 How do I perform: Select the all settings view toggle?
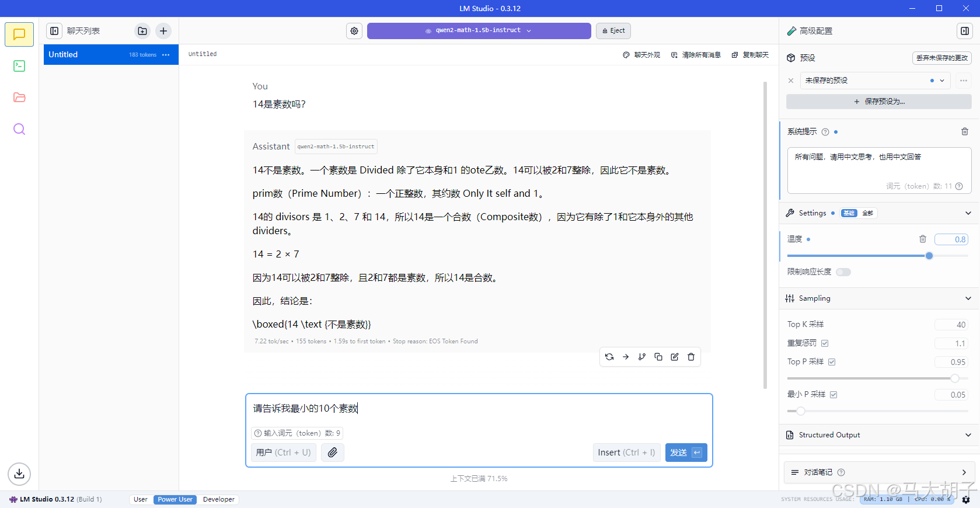tap(867, 213)
